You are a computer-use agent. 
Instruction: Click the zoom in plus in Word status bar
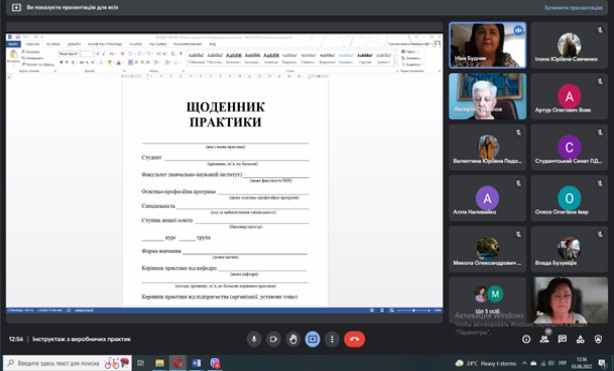[x=429, y=310]
